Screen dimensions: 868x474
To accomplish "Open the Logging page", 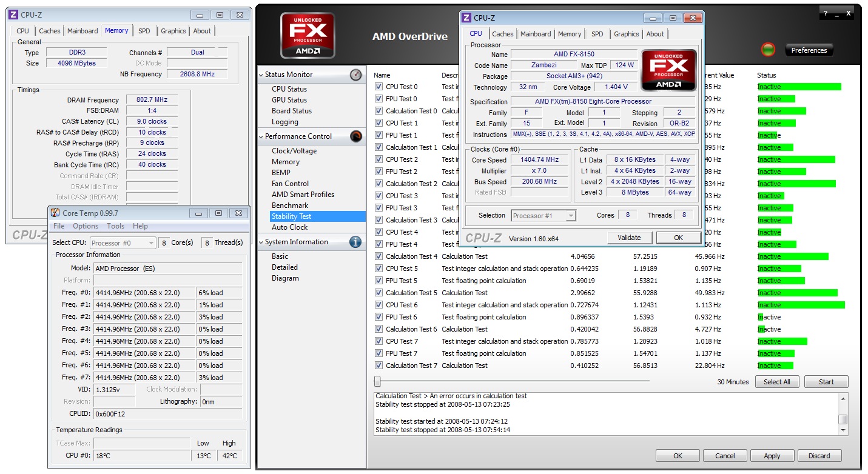I will 285,122.
